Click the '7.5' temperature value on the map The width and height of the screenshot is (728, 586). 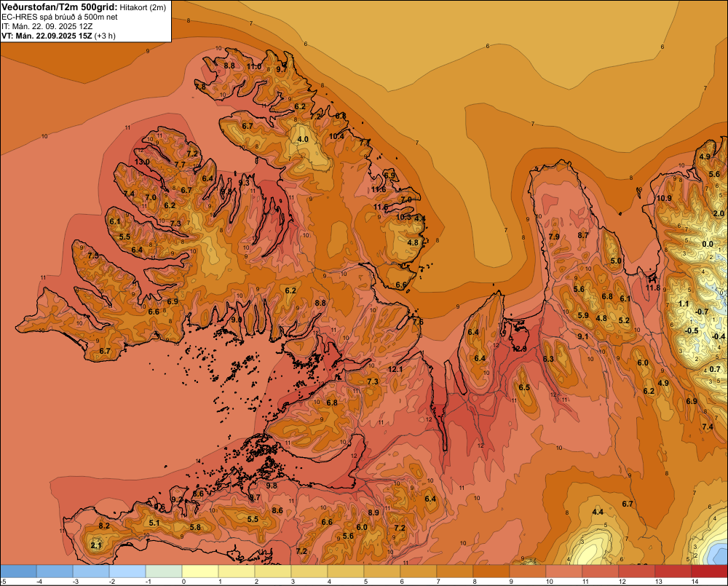[93, 256]
